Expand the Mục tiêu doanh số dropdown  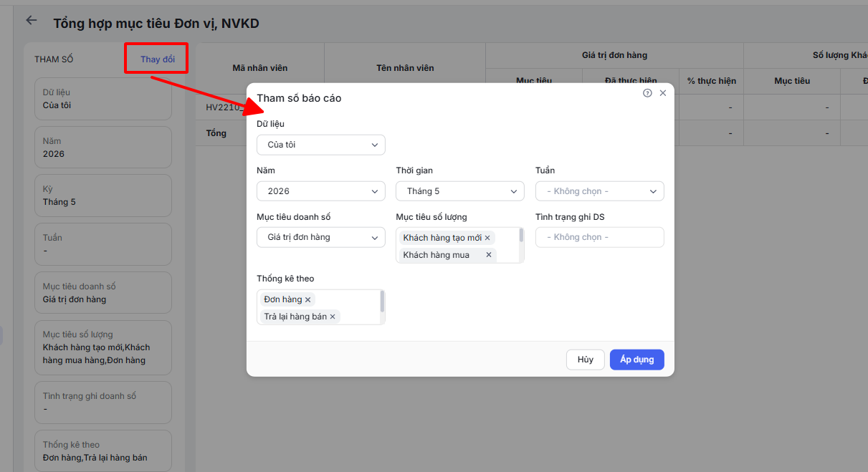321,237
